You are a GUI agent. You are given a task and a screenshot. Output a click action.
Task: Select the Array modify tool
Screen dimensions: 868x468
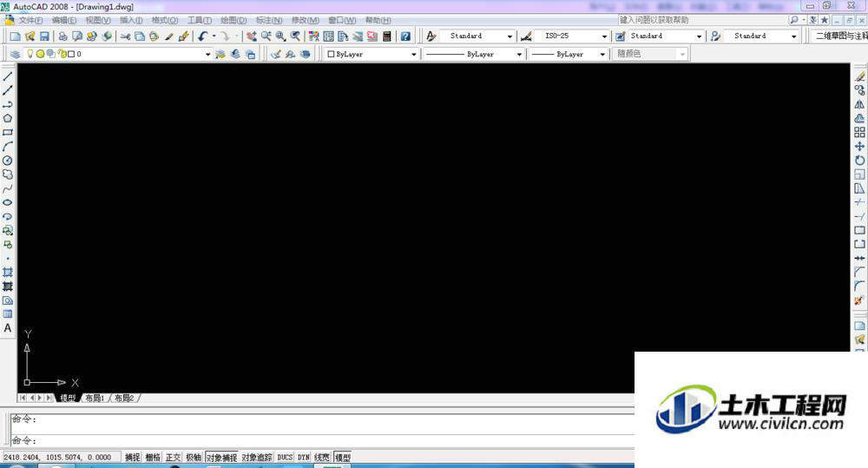859,132
